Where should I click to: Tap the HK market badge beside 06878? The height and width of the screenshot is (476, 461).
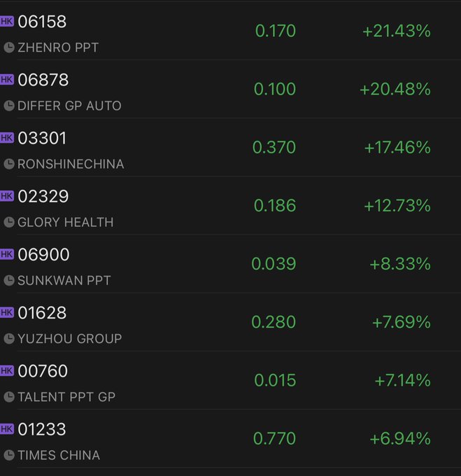[7, 80]
